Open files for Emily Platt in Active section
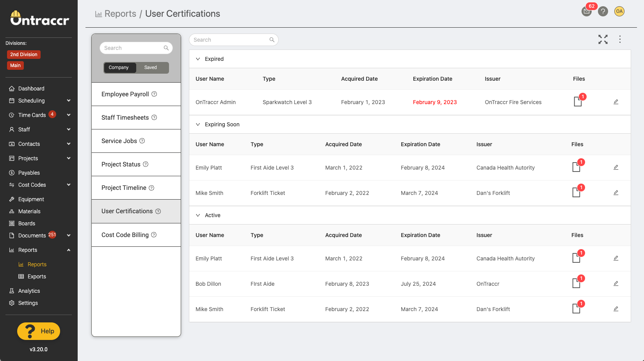 click(x=576, y=258)
